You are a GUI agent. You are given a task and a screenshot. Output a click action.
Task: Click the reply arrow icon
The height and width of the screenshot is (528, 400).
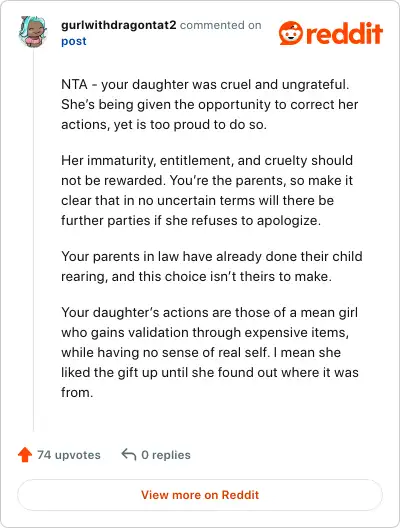click(129, 454)
